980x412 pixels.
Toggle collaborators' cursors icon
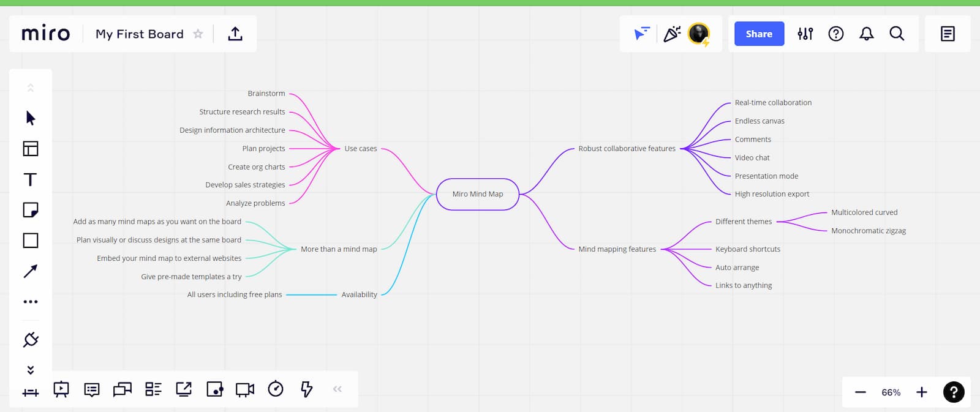(642, 34)
